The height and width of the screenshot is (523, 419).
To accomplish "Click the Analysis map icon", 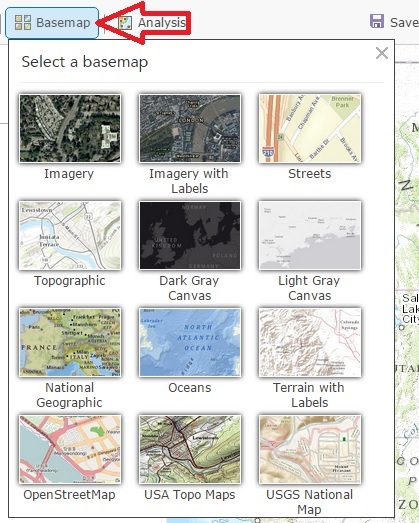I will click(125, 23).
